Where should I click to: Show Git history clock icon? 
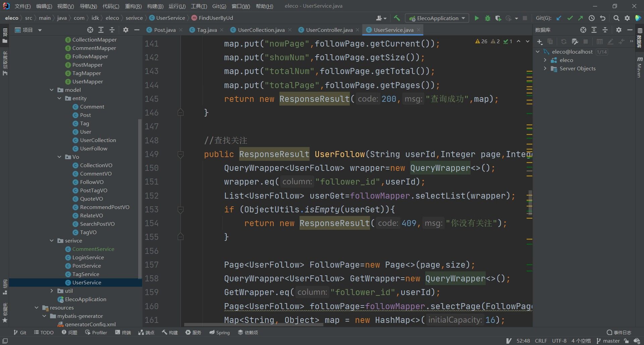click(592, 18)
